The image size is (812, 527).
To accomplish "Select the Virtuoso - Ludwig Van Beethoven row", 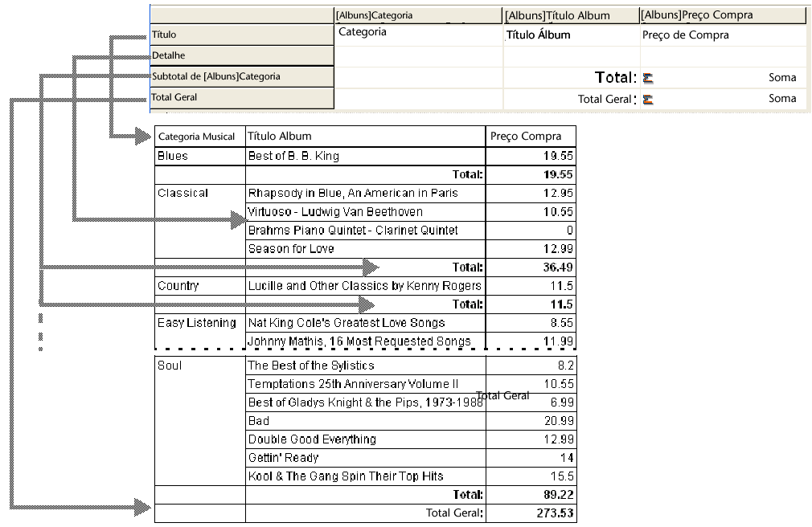I will 335,212.
